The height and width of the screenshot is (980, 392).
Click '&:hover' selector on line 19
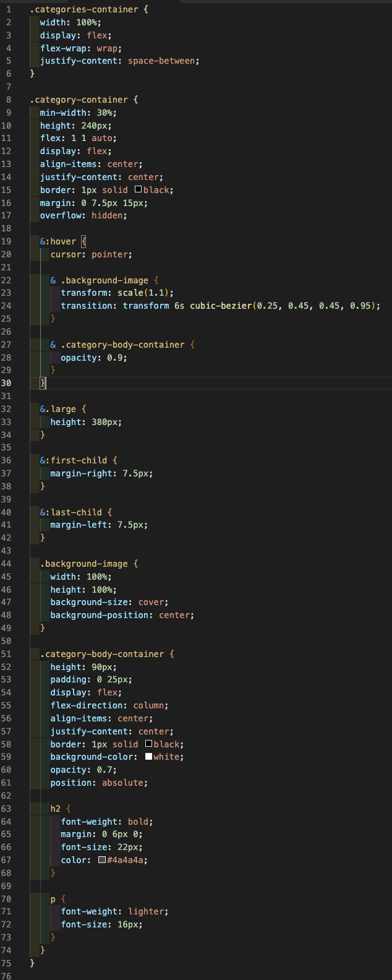[58, 241]
